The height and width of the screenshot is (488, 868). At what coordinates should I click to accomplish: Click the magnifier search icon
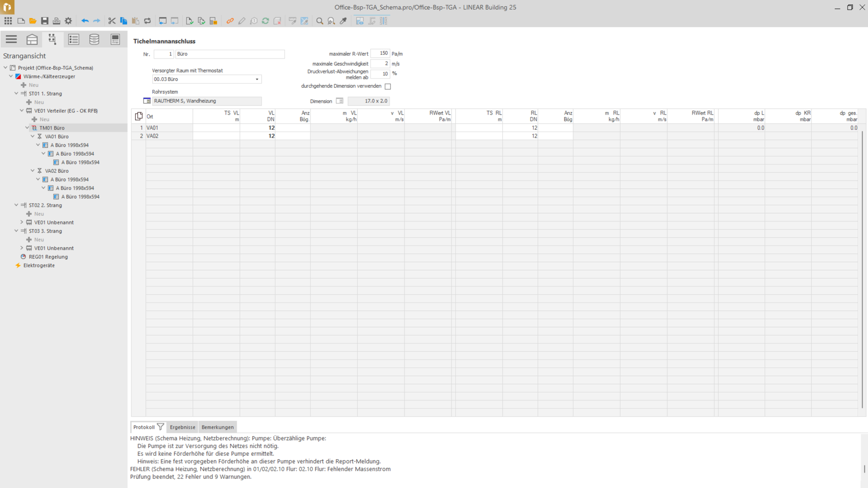(x=320, y=21)
